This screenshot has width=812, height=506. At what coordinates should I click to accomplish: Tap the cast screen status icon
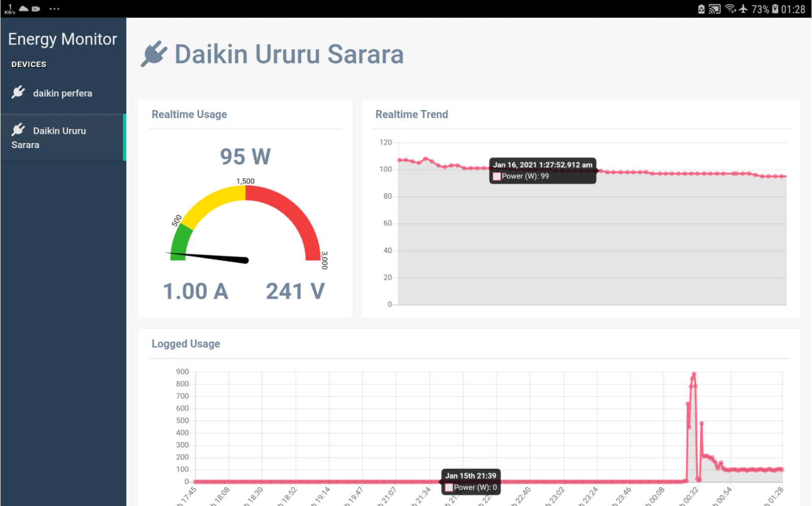coord(715,9)
